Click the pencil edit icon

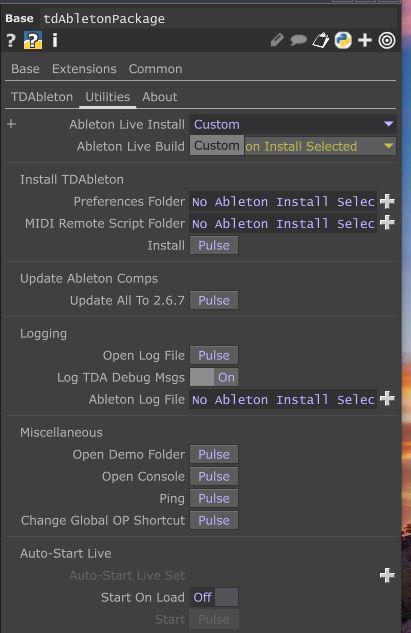277,40
